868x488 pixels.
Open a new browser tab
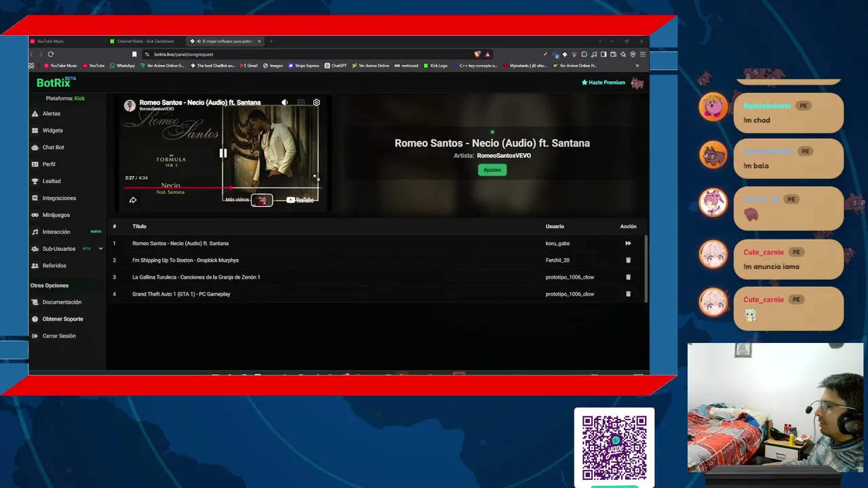coord(271,41)
